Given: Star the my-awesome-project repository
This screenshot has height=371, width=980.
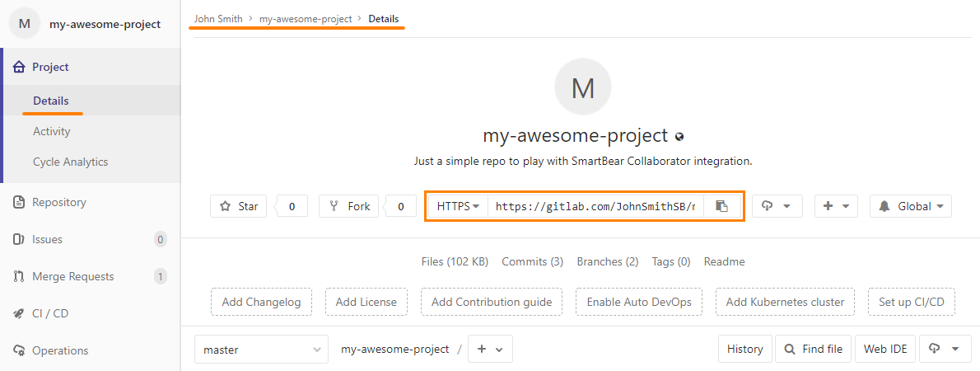Looking at the screenshot, I should coord(239,206).
